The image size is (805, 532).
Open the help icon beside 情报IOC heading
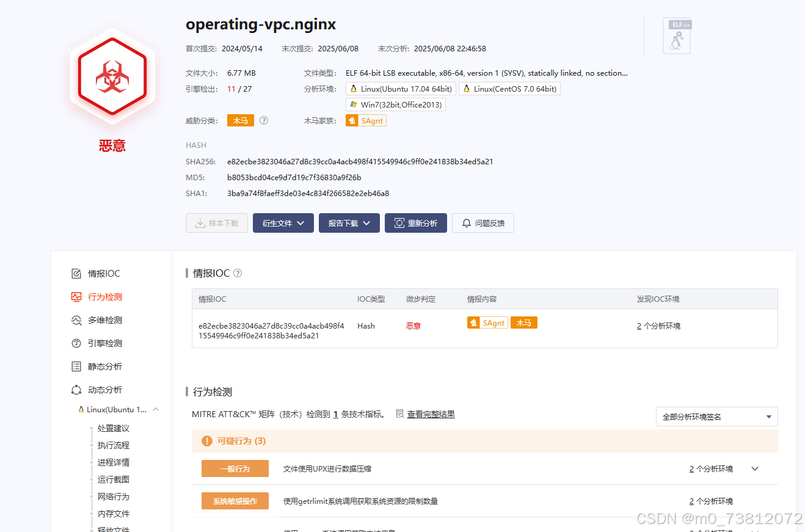click(238, 273)
